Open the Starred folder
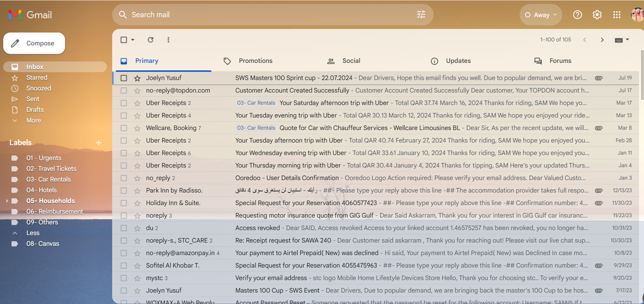This screenshot has width=644, height=304. [37, 78]
